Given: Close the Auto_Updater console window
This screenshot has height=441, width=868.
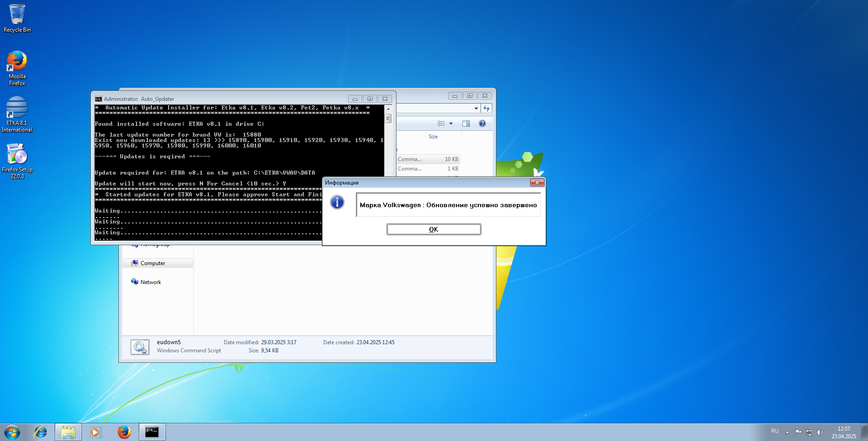Looking at the screenshot, I should (385, 99).
